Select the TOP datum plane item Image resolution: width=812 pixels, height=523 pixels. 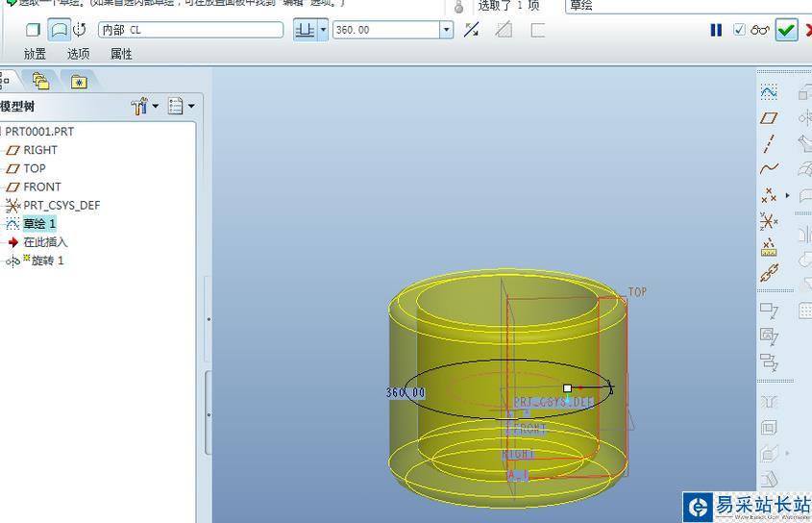35,168
